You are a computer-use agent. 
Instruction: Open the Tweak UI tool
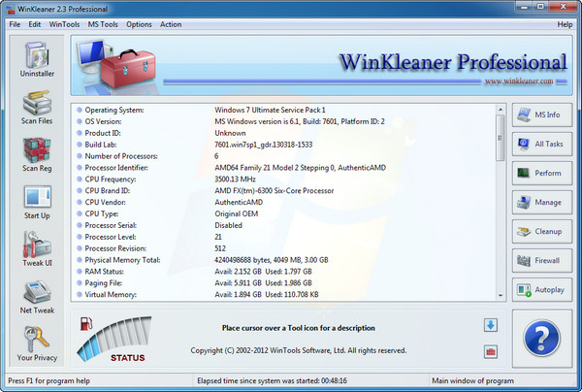pos(37,249)
